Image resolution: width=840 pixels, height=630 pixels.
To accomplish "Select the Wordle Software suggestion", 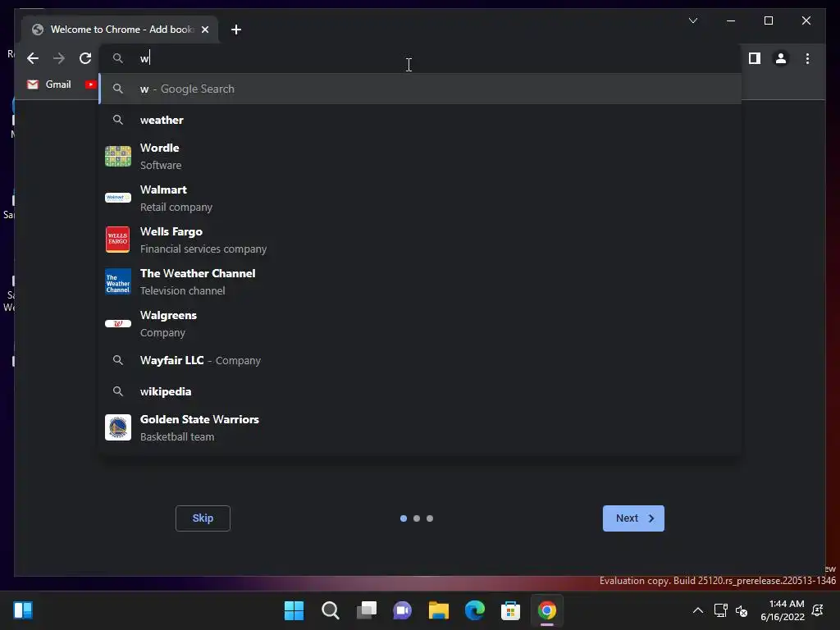I will click(420, 157).
